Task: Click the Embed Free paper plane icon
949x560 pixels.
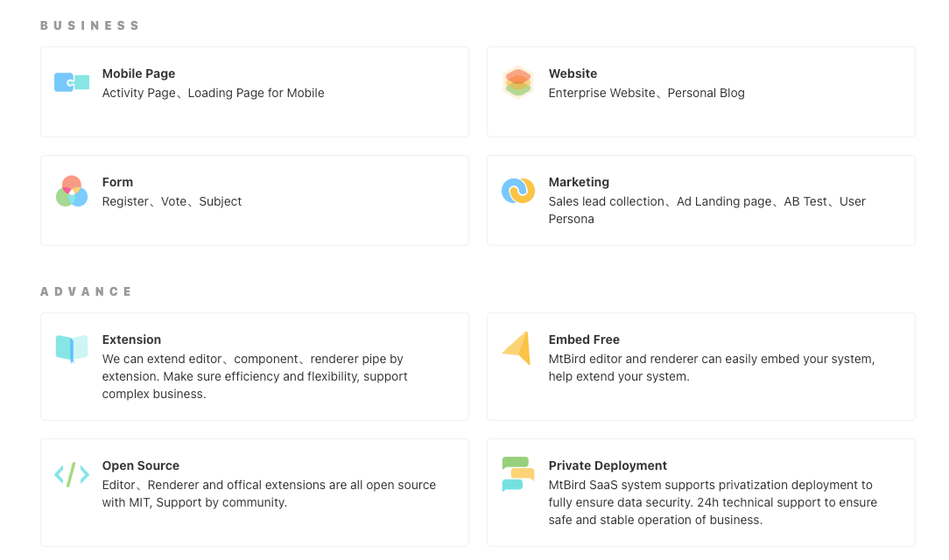Action: coord(517,347)
